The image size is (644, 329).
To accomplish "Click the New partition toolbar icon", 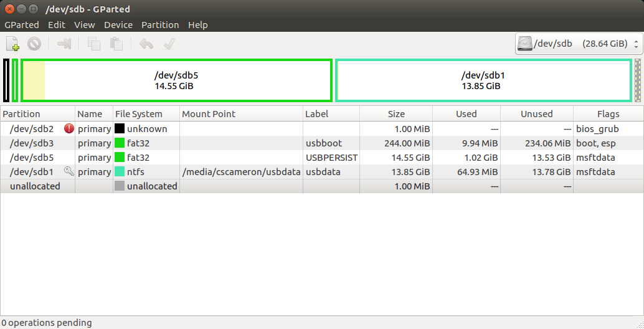I will pyautogui.click(x=12, y=44).
